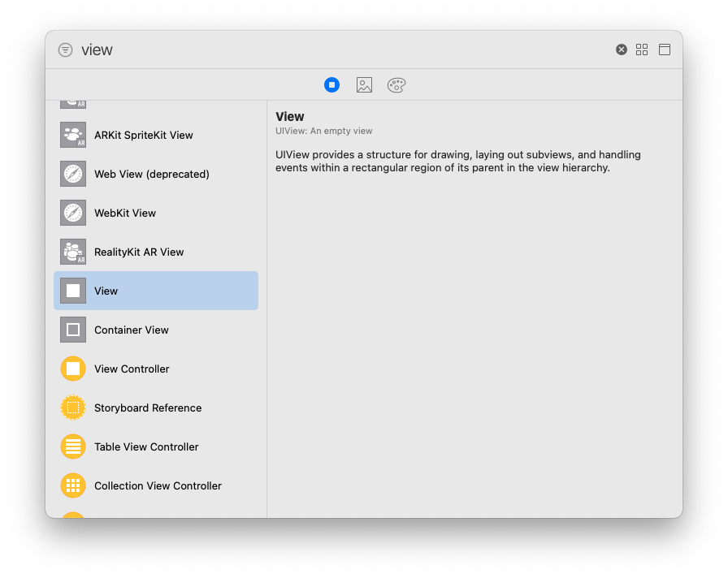
Task: Choose the Container View label
Action: [132, 330]
